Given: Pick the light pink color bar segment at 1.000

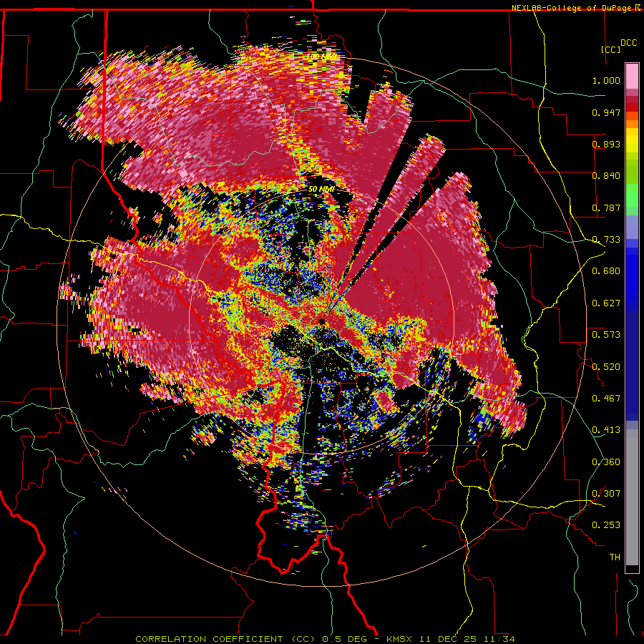Looking at the screenshot, I should tap(632, 76).
